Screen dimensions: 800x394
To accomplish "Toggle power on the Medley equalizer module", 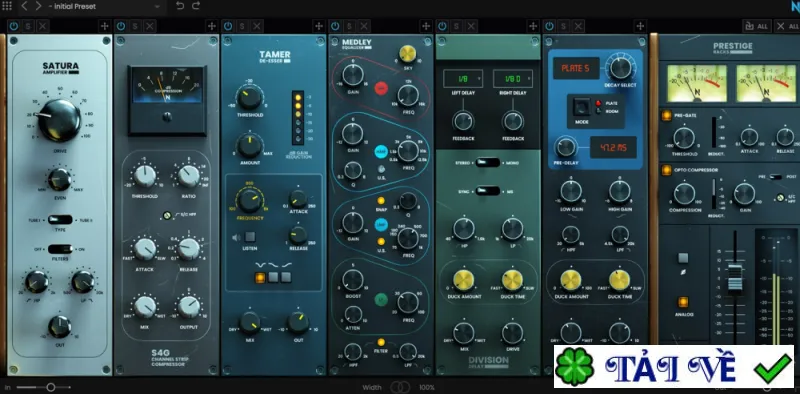I will [x=335, y=26].
